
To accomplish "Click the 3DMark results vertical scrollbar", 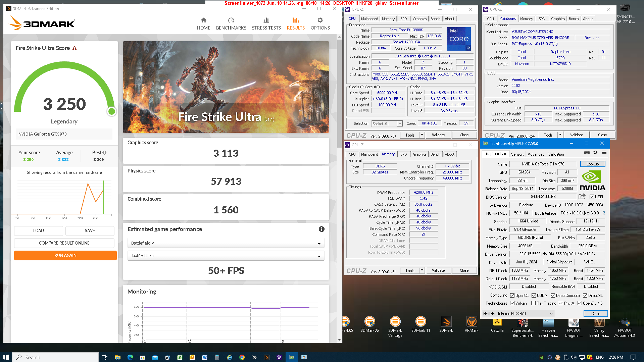I will [x=339, y=94].
